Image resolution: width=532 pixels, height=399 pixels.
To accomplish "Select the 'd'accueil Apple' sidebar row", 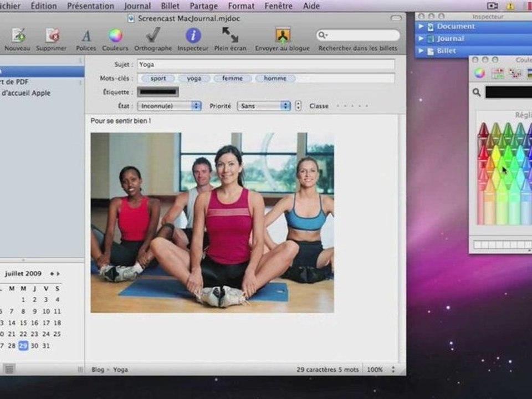I will (x=42, y=93).
